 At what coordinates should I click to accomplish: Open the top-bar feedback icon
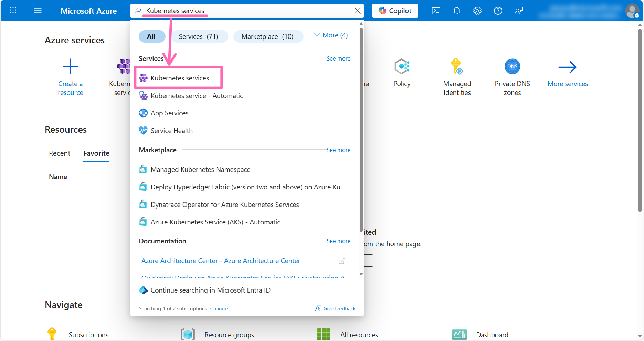click(x=518, y=11)
